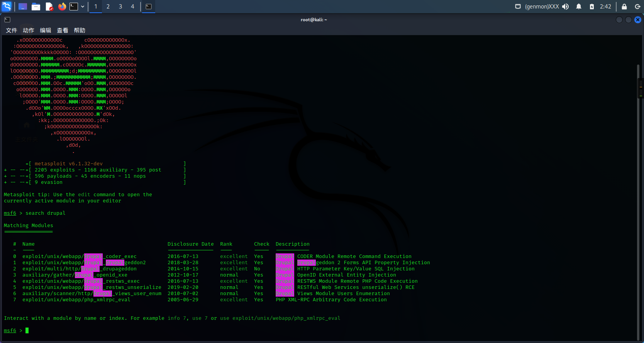Click the 2:42 clock

pyautogui.click(x=605, y=7)
